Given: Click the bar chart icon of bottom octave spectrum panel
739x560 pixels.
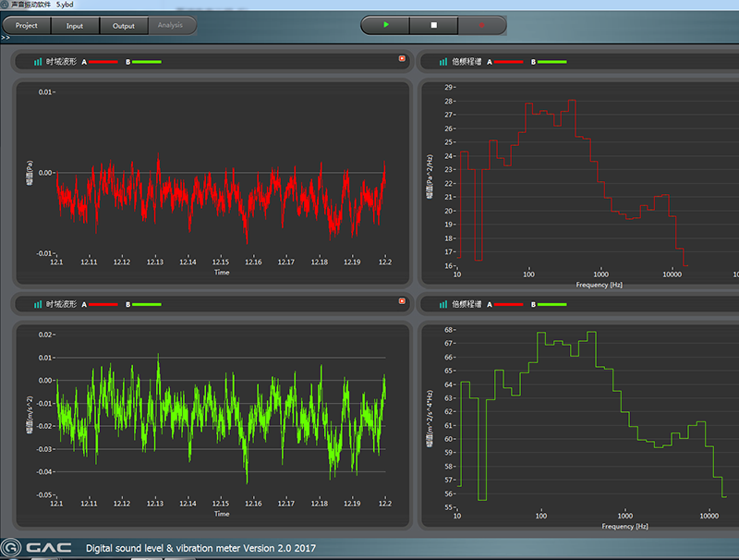Looking at the screenshot, I should click(x=443, y=305).
